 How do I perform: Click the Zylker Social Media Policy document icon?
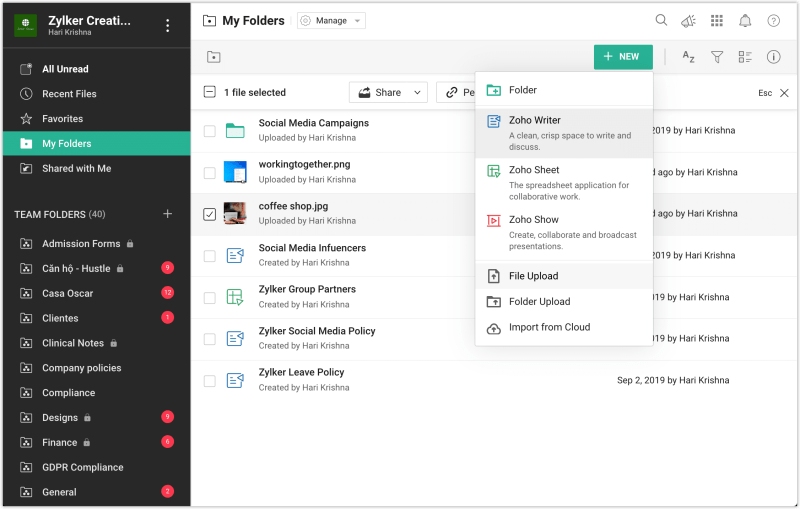click(x=235, y=338)
